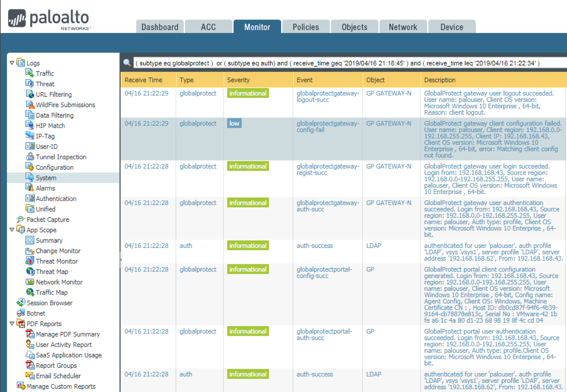
Task: Click the Botnet icon
Action: click(x=21, y=313)
